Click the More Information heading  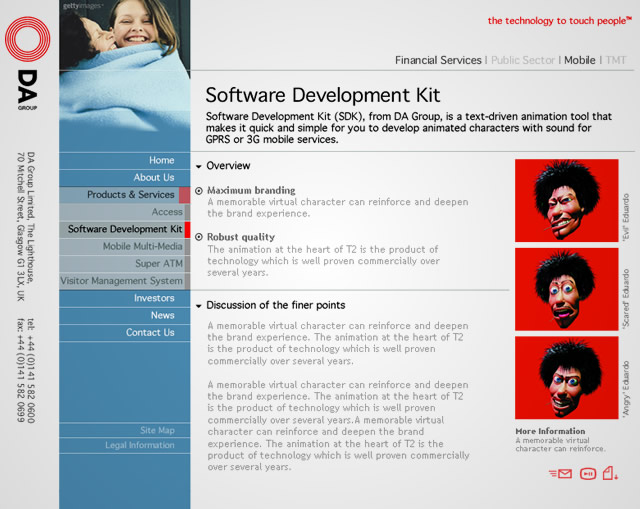coord(550,431)
